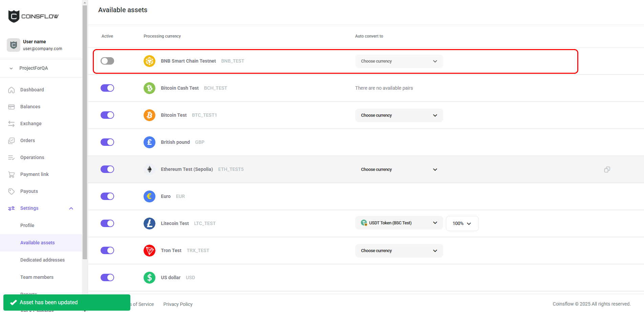Click the Operations sidebar icon
The image size is (644, 312).
[x=11, y=157]
